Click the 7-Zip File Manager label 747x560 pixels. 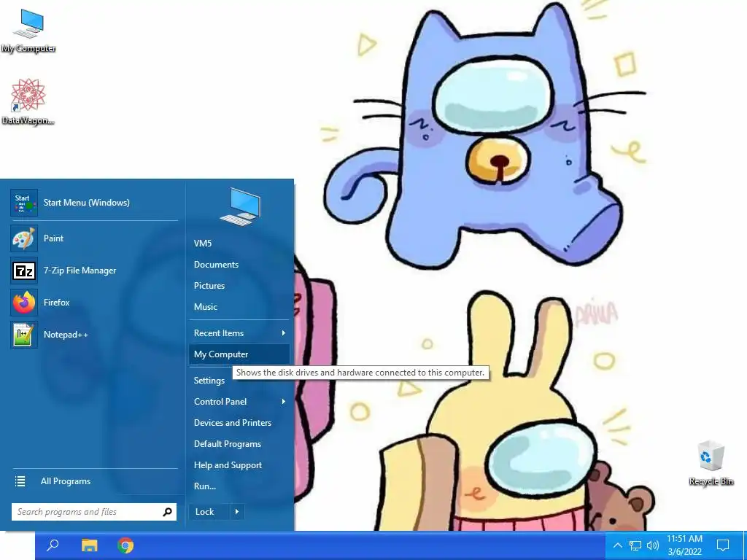[x=80, y=271]
